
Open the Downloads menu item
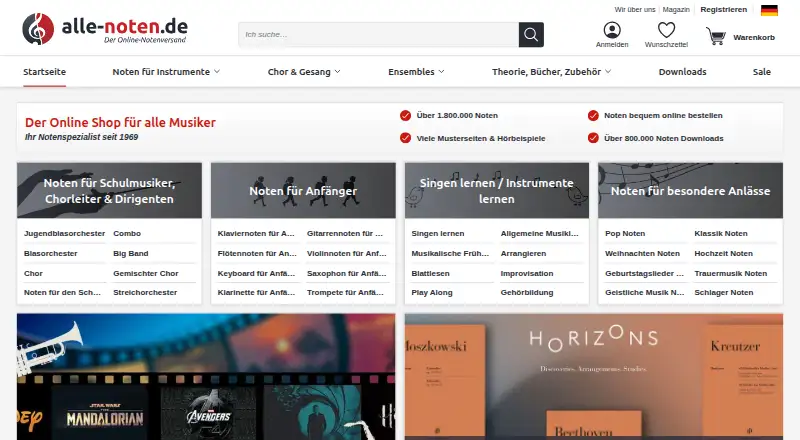(682, 72)
